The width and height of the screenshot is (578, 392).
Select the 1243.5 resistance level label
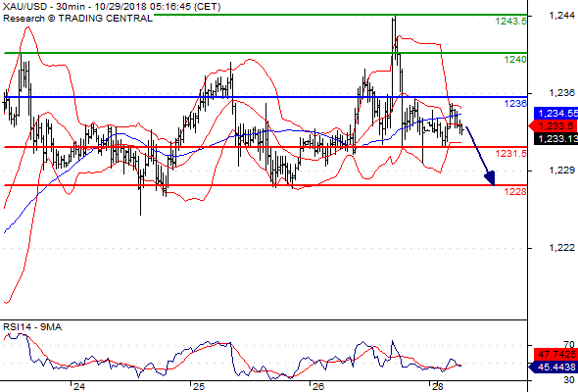tap(511, 22)
